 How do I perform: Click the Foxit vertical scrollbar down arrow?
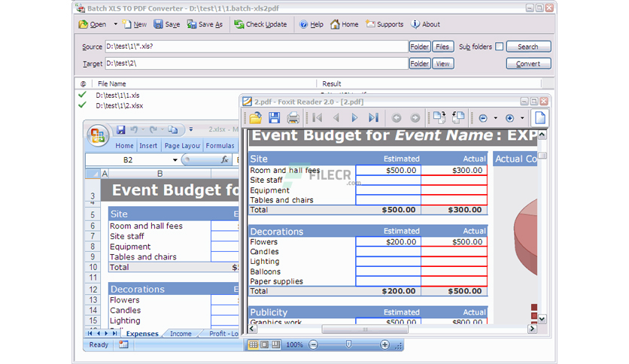click(x=542, y=319)
